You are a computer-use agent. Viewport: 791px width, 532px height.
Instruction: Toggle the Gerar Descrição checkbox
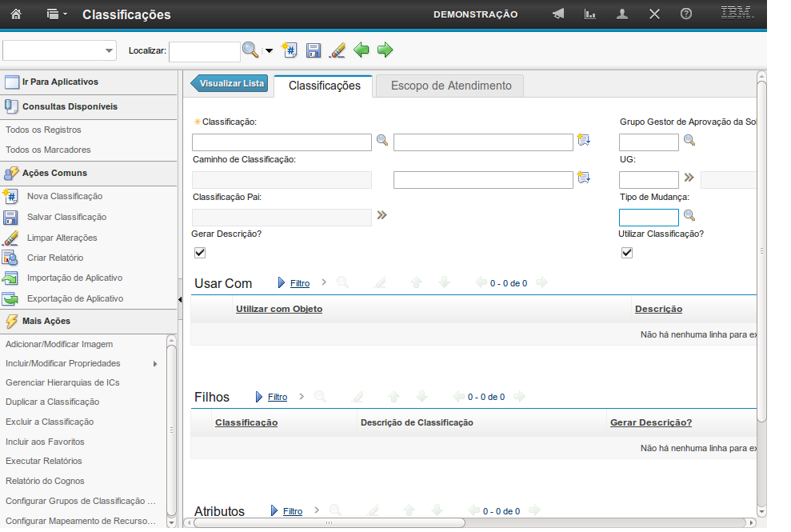[x=200, y=253]
